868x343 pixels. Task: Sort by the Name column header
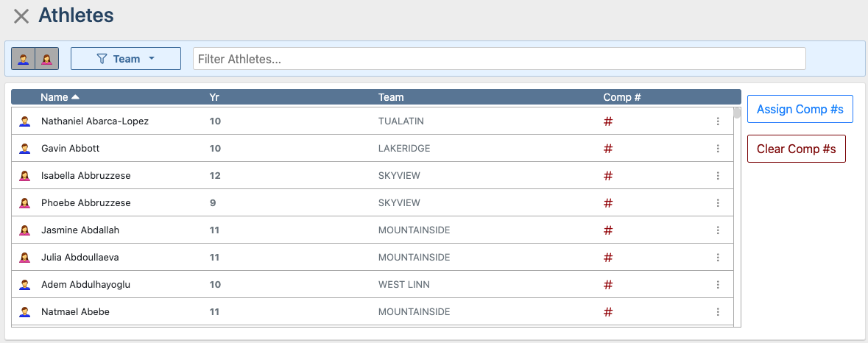[x=60, y=97]
